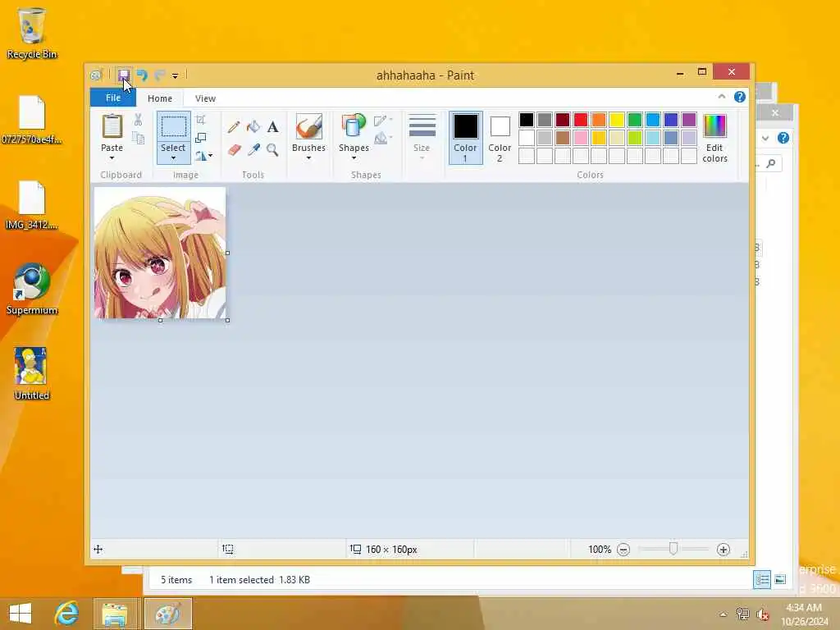
Task: Select the IMG_3412 desktop file
Action: point(32,205)
